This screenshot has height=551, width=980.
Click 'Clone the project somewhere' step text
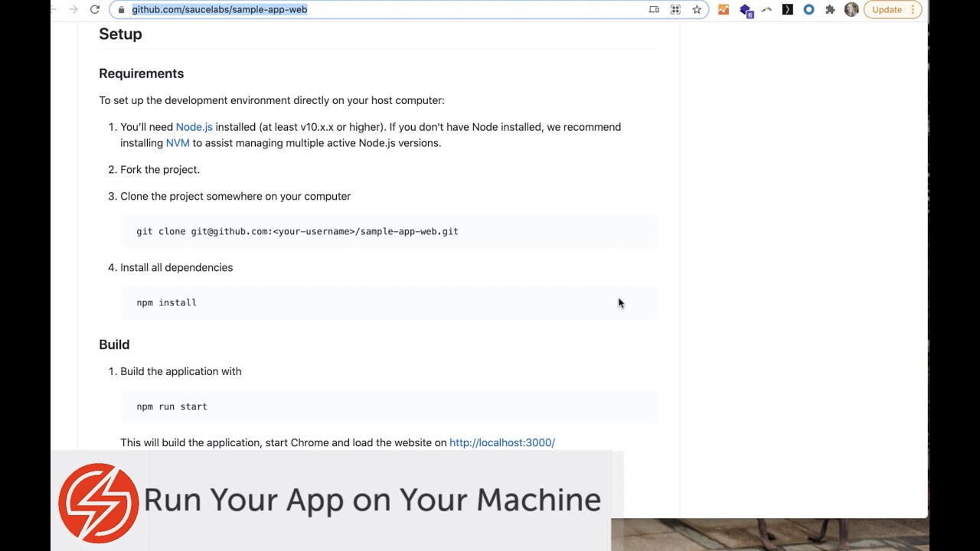pyautogui.click(x=235, y=197)
